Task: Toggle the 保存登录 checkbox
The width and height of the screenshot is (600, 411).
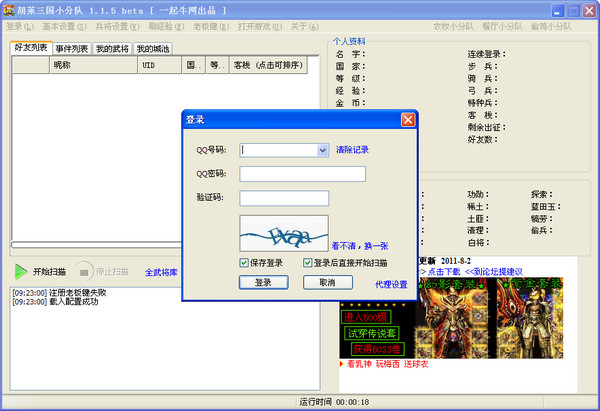Action: [245, 263]
